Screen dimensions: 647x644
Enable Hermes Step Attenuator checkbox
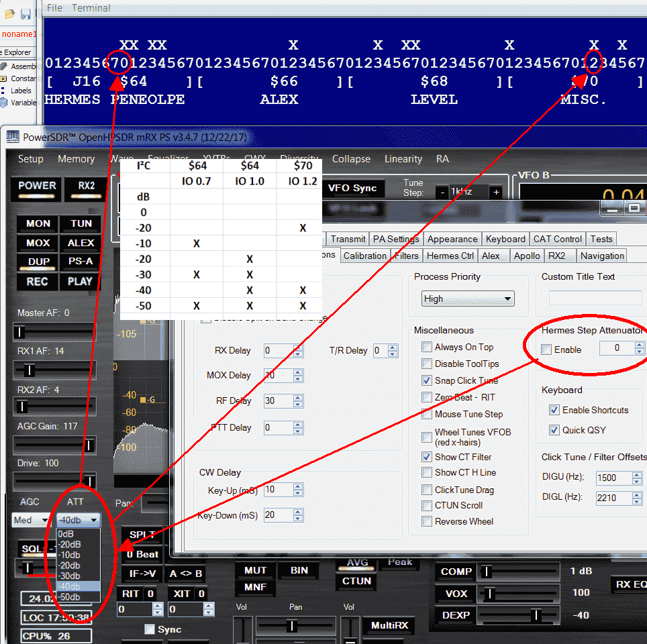click(546, 350)
